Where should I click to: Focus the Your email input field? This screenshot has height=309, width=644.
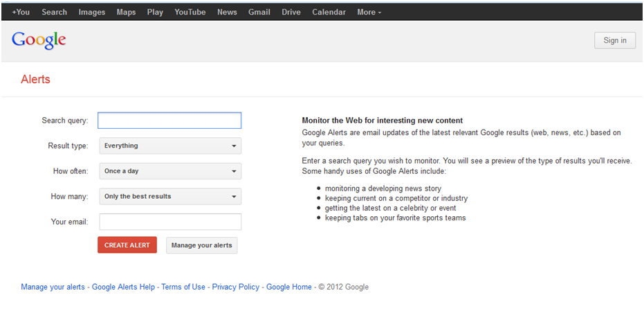click(x=170, y=222)
